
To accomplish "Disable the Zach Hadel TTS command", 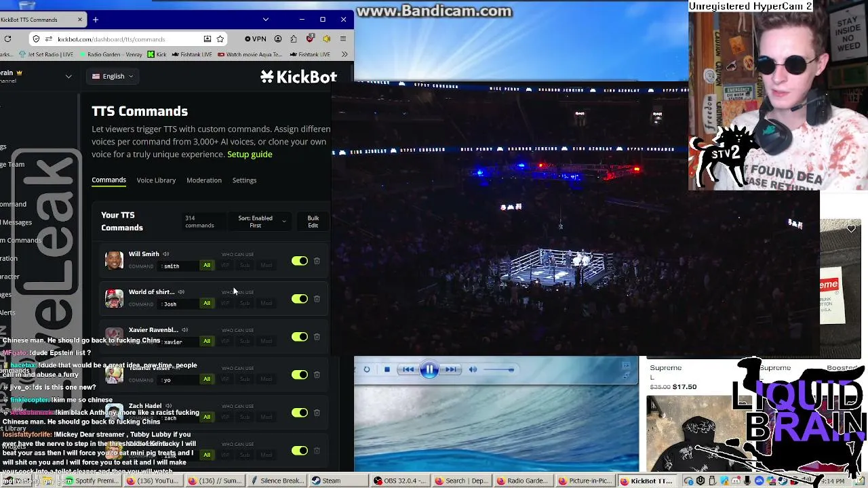I will point(300,413).
